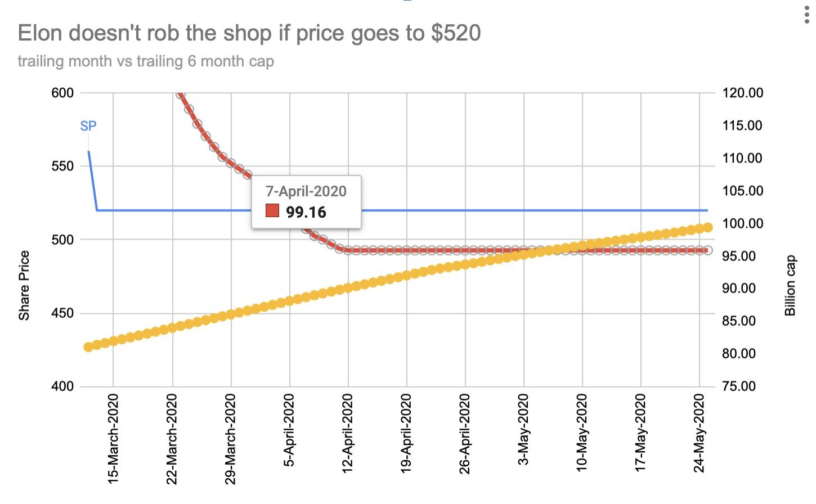Click the 12-April-2020 x-axis label

(x=348, y=433)
